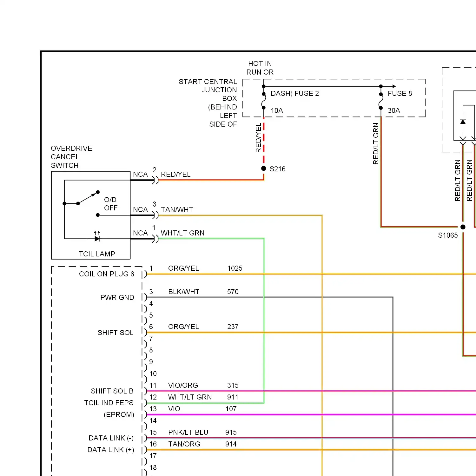This screenshot has width=476, height=476.
Task: Click the "PNK/LT BLU" wire color label
Action: (188, 432)
